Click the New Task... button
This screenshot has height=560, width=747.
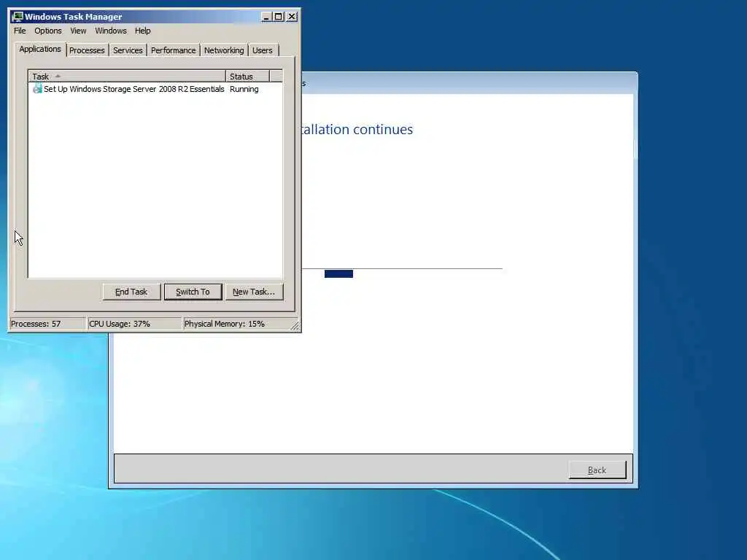coord(254,292)
